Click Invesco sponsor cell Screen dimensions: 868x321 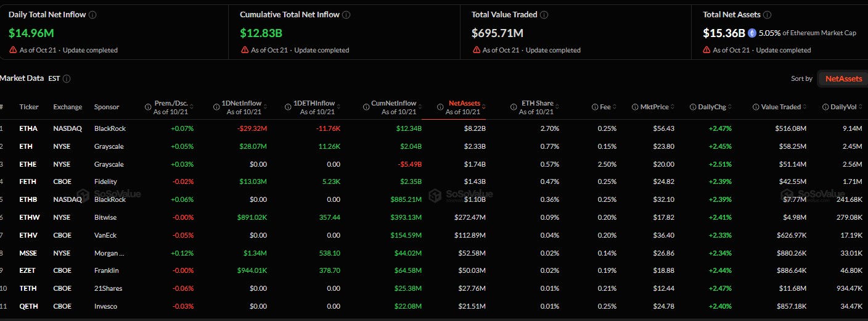pyautogui.click(x=105, y=306)
